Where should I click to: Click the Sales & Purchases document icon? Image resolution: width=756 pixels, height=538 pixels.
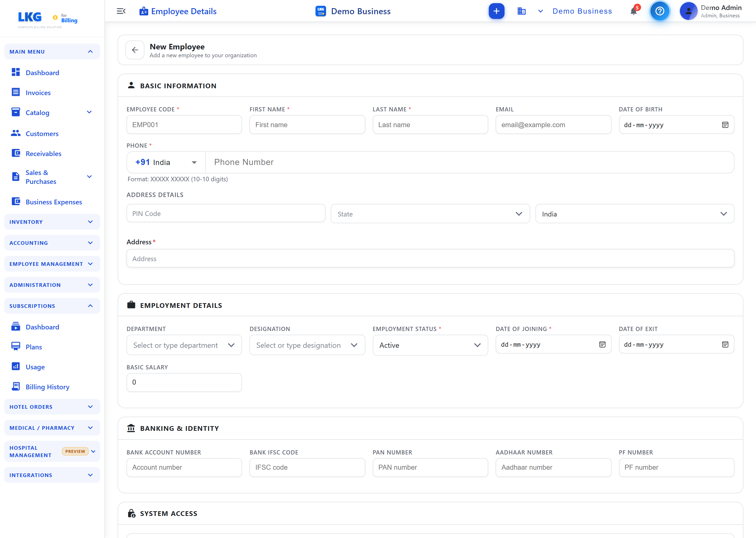tap(15, 177)
